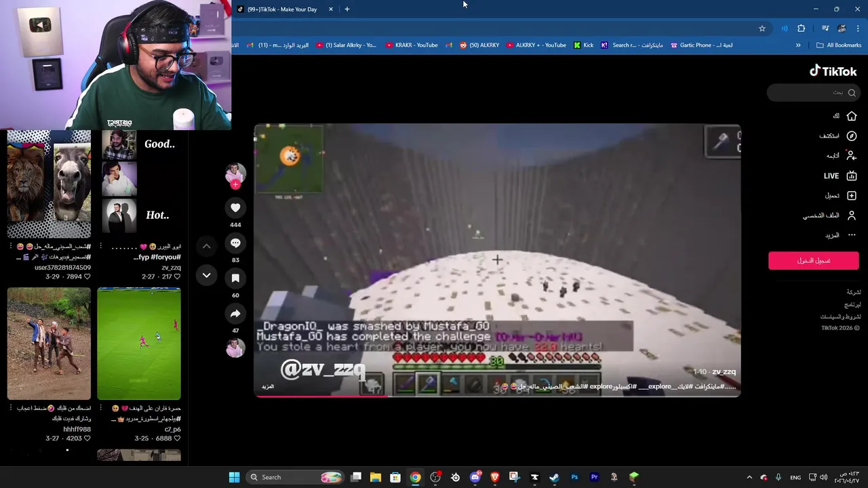Go to previous video with up chevron

(206, 246)
